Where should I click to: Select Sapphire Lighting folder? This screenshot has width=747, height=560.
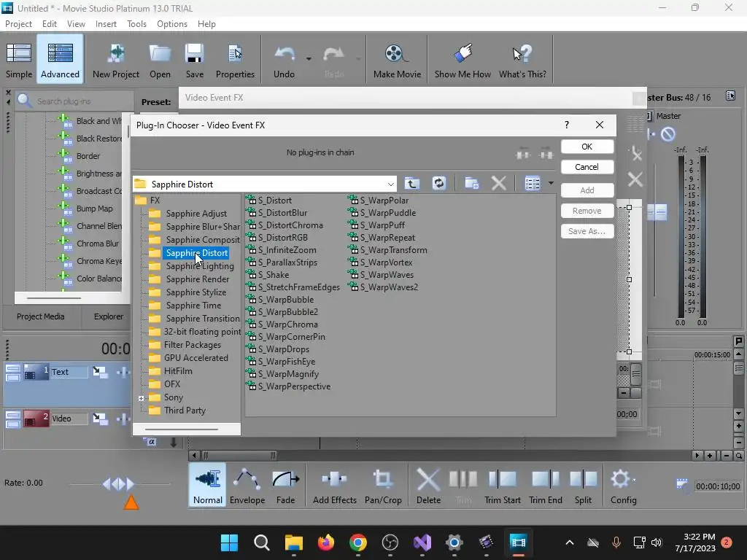(200, 266)
